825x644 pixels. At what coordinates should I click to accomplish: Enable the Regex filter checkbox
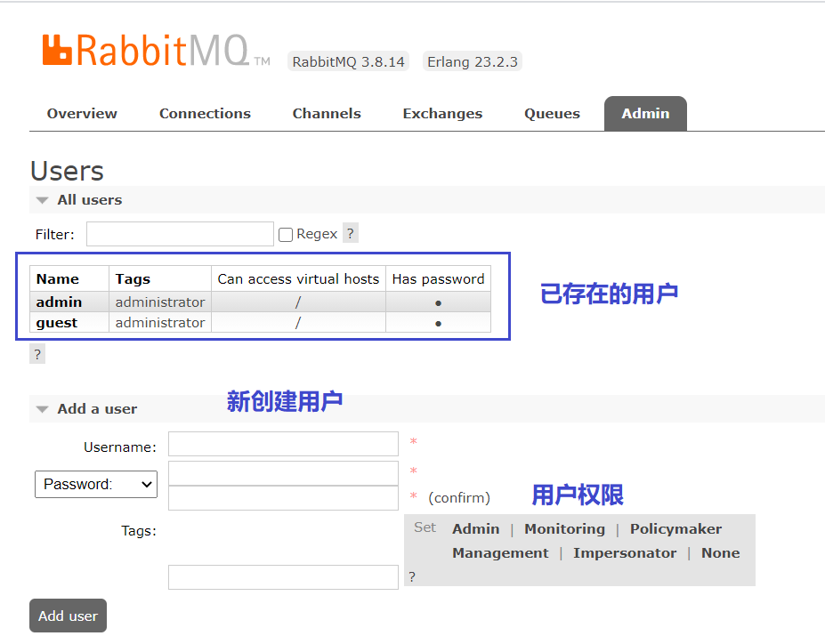(x=286, y=235)
